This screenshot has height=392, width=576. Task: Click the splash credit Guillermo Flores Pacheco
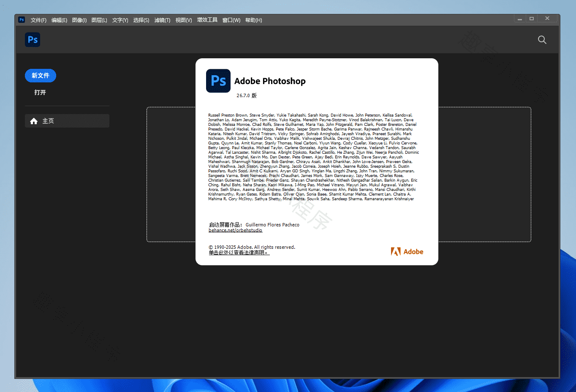pos(272,225)
